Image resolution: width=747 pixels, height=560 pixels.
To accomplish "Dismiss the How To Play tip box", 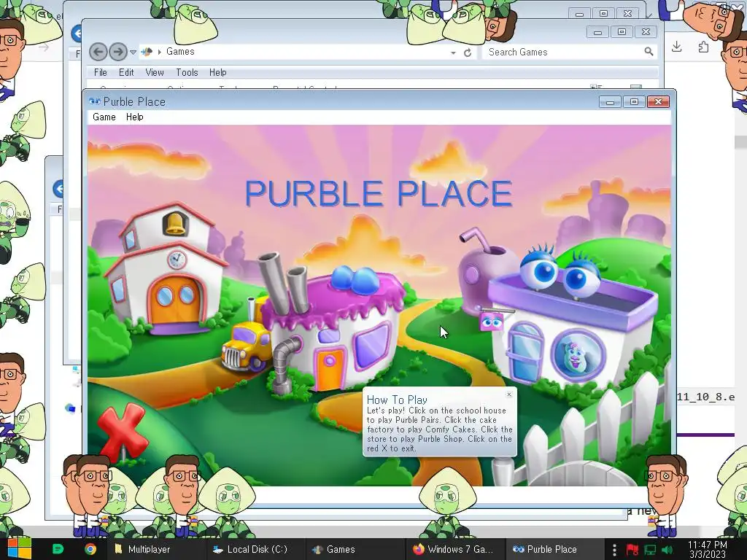I will pyautogui.click(x=508, y=394).
